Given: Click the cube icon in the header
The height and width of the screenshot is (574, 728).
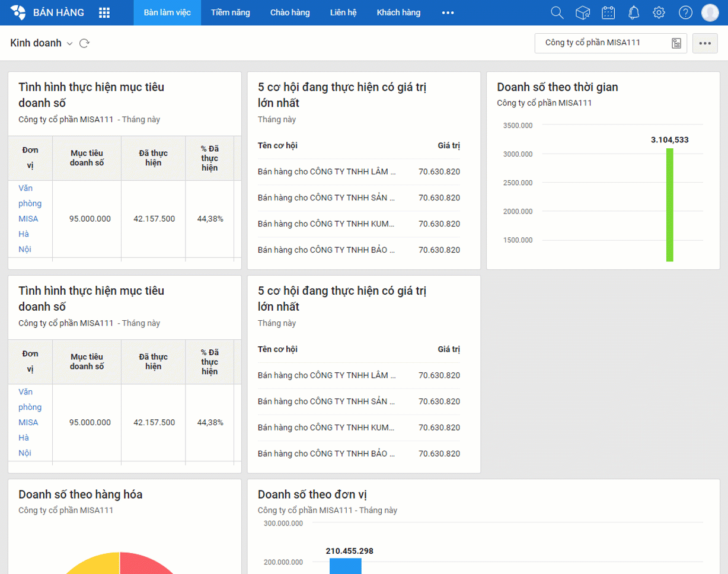Looking at the screenshot, I should pos(582,12).
